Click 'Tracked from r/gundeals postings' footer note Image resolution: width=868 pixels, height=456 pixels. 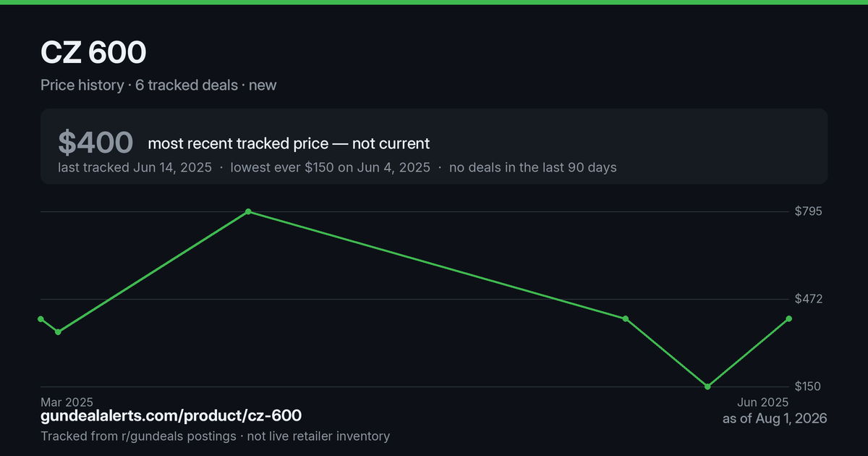point(138,436)
